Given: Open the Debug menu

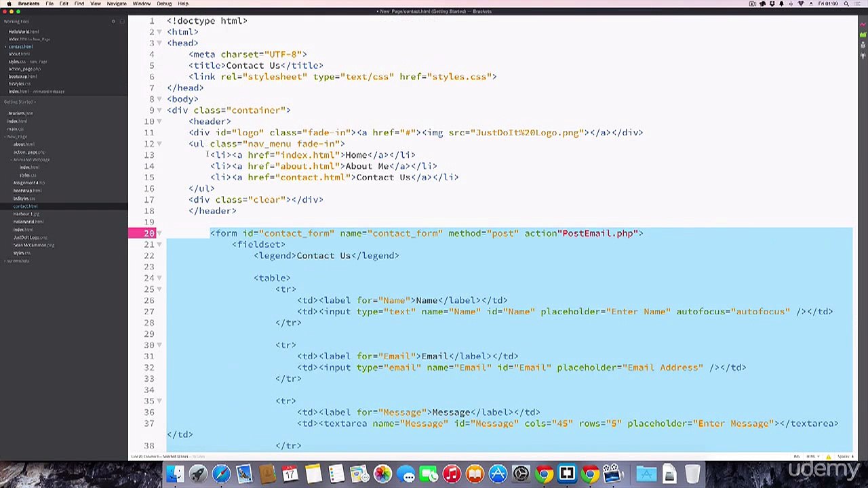Looking at the screenshot, I should click(164, 3).
